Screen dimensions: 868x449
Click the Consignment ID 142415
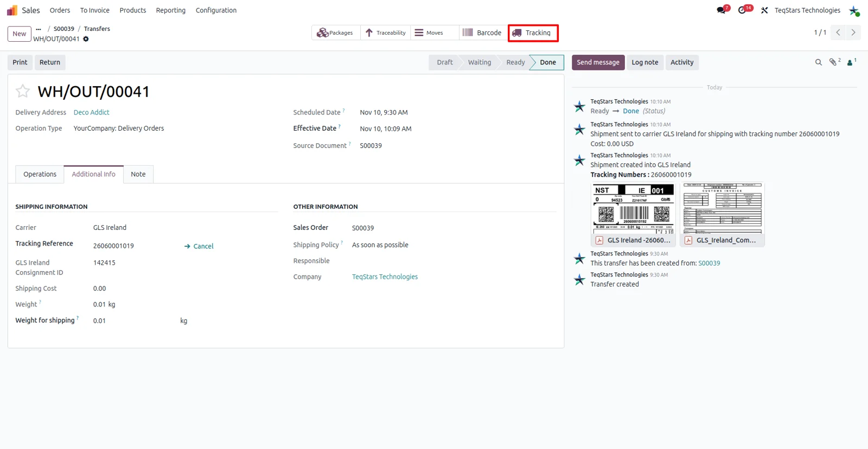click(x=104, y=262)
